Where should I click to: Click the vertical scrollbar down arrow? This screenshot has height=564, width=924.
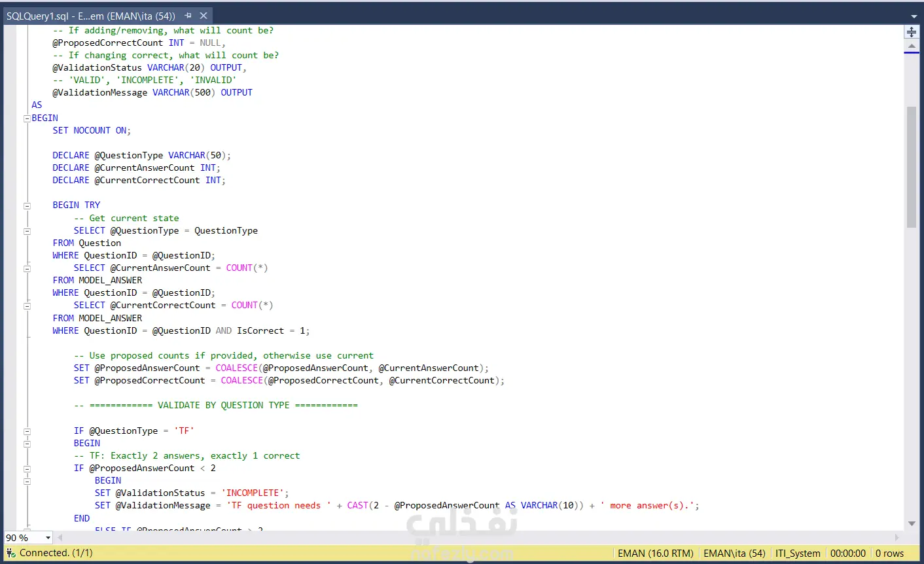click(x=912, y=523)
